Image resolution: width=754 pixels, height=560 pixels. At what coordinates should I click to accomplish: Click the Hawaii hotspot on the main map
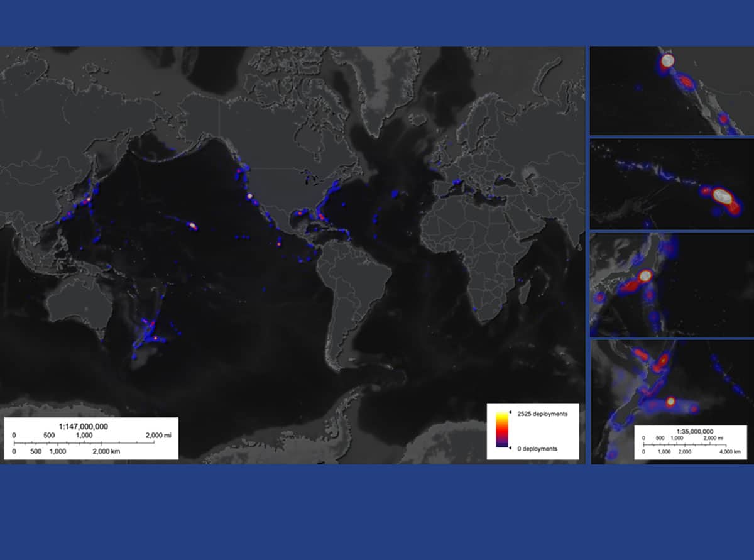tap(192, 226)
